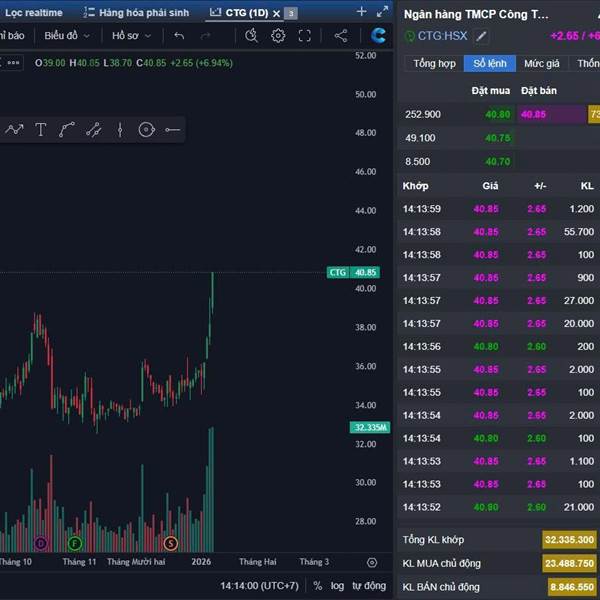Click the D dividend marker
600x600 pixels.
41,543
